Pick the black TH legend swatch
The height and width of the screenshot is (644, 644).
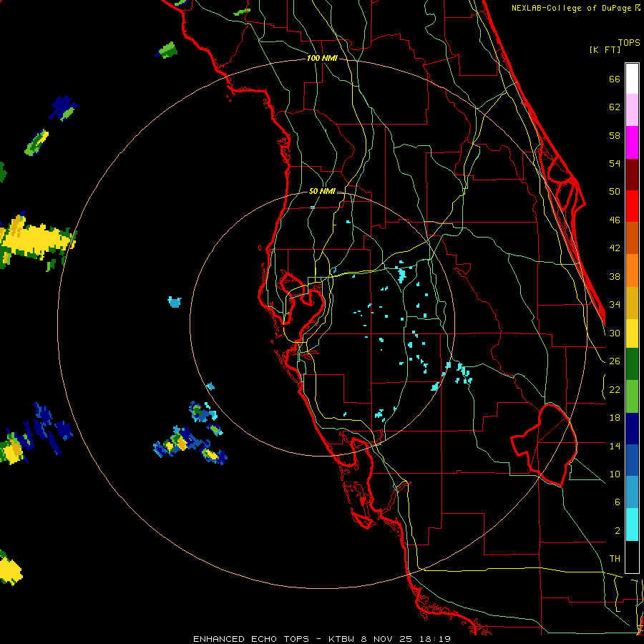click(632, 557)
